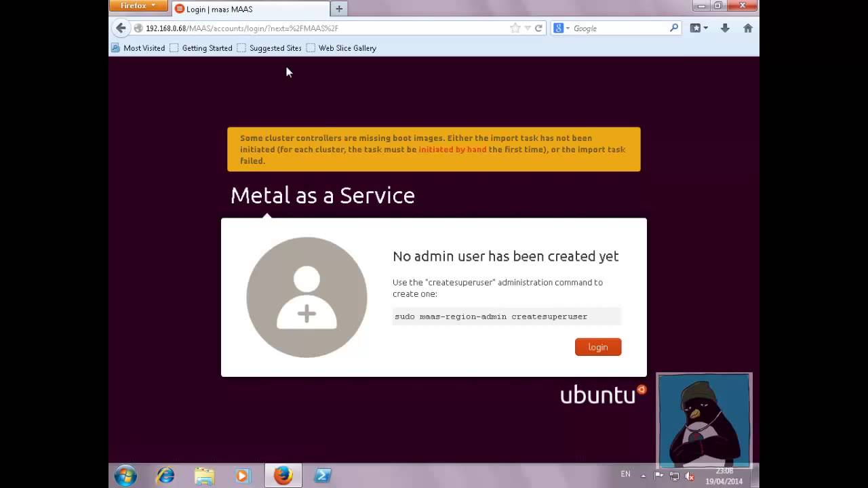The image size is (868, 488).
Task: Open the Firefox application menu button
Action: point(138,5)
